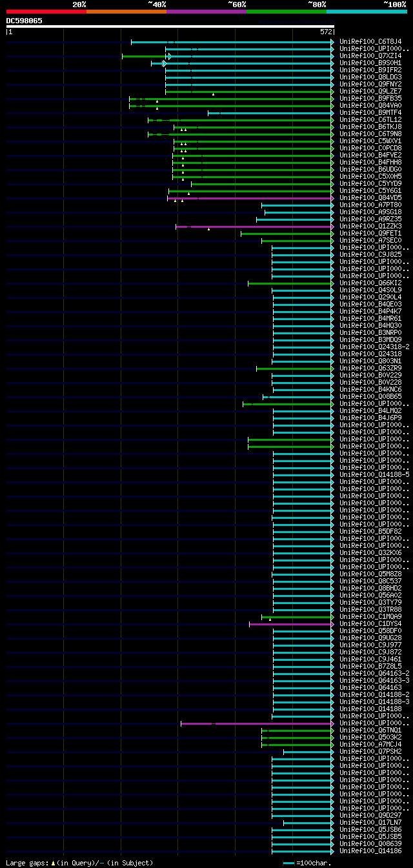Select the UniRef100_C5YYD9 label
This screenshot has width=413, height=868.
click(x=370, y=183)
